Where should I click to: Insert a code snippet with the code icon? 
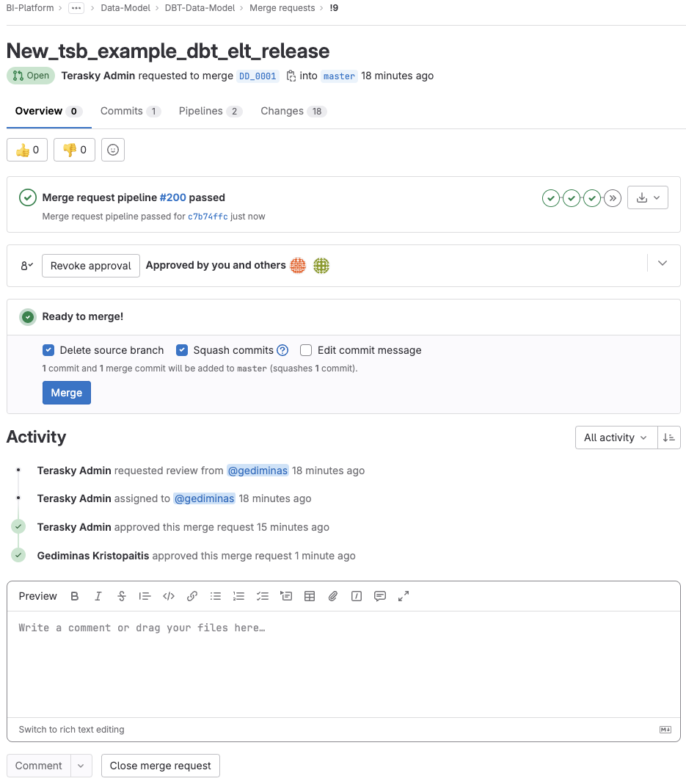[x=168, y=596]
